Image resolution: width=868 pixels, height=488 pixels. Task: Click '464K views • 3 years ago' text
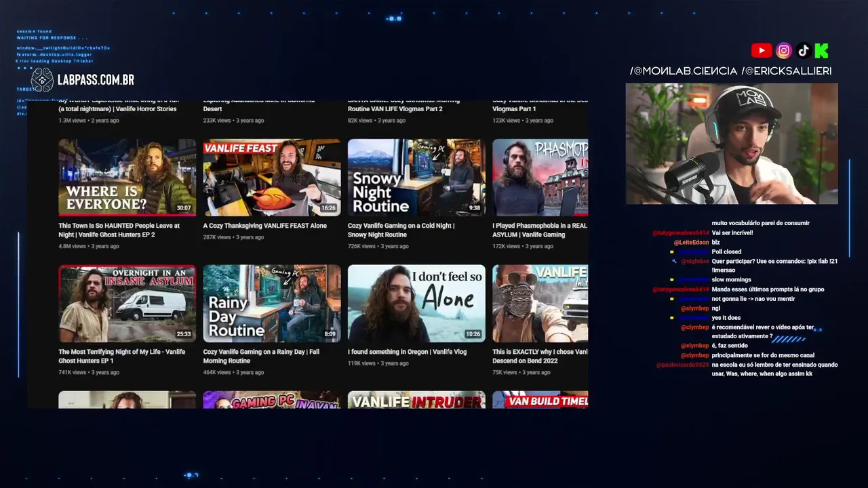click(233, 372)
